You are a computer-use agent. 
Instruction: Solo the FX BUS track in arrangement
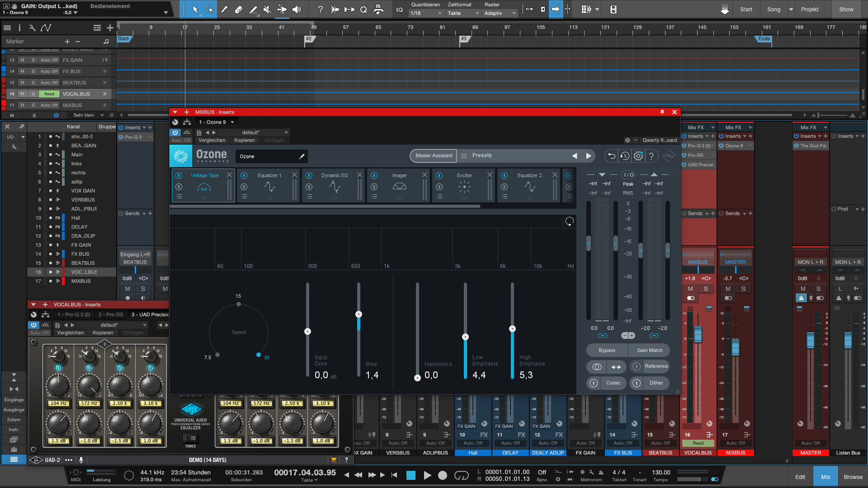[x=33, y=71]
